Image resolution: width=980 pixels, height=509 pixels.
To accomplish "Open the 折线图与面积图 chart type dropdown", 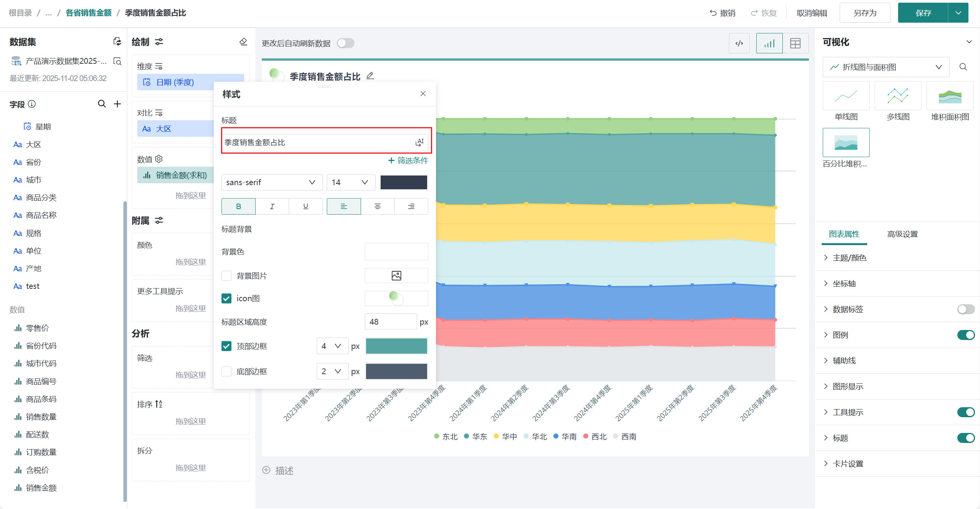I will pos(885,67).
